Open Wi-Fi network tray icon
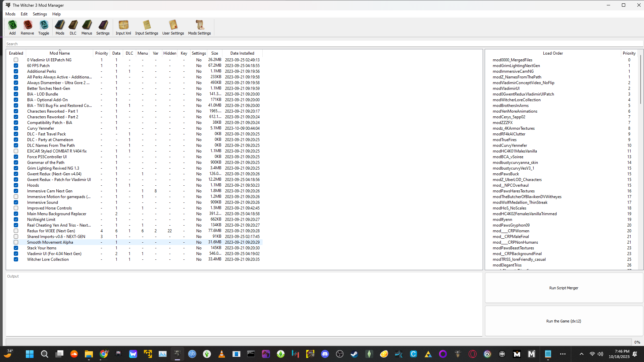 (592, 354)
